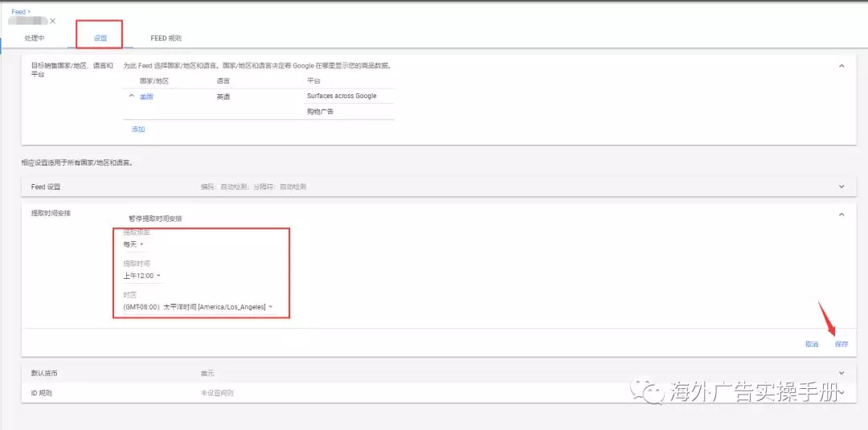Click the 添加 link to add a country
Screen dimensions: 868x430
[x=138, y=129]
